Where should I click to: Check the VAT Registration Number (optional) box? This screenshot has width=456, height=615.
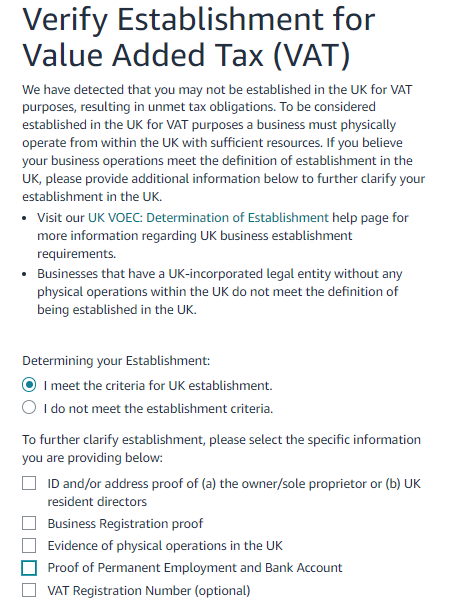coord(29,590)
